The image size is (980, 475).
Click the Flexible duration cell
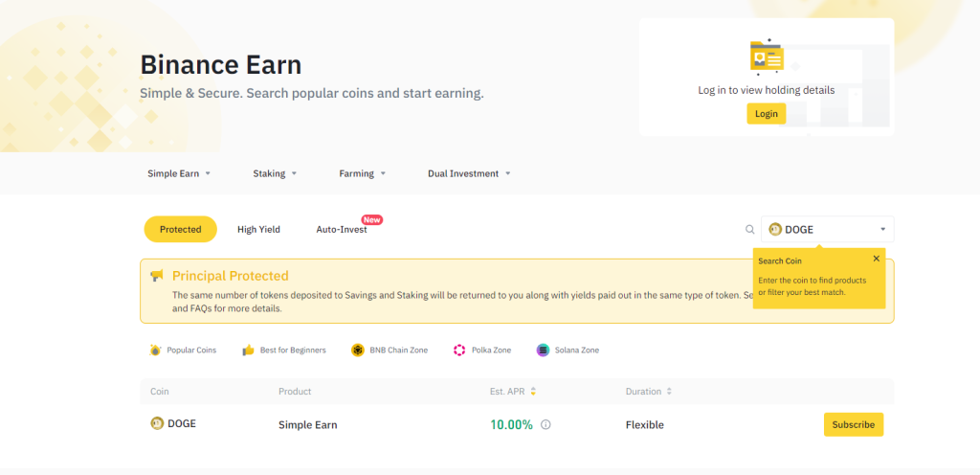pos(644,425)
